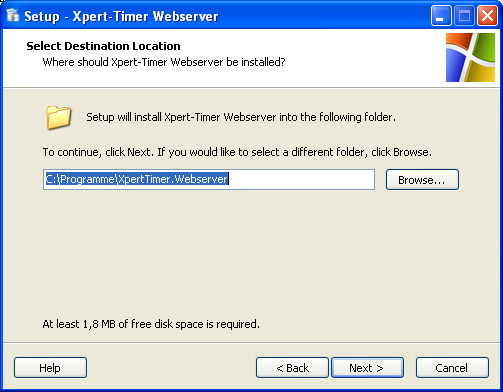This screenshot has height=392, width=503.
Task: Click the 'To continue, click Next' instruction text
Action: pos(237,152)
